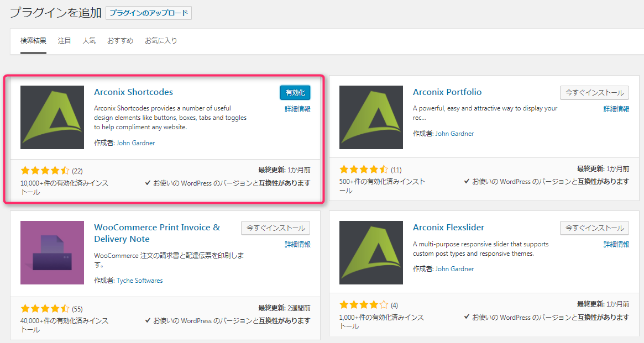Click the Arconix Portfolio plugin logo
This screenshot has width=644, height=343.
click(x=371, y=117)
